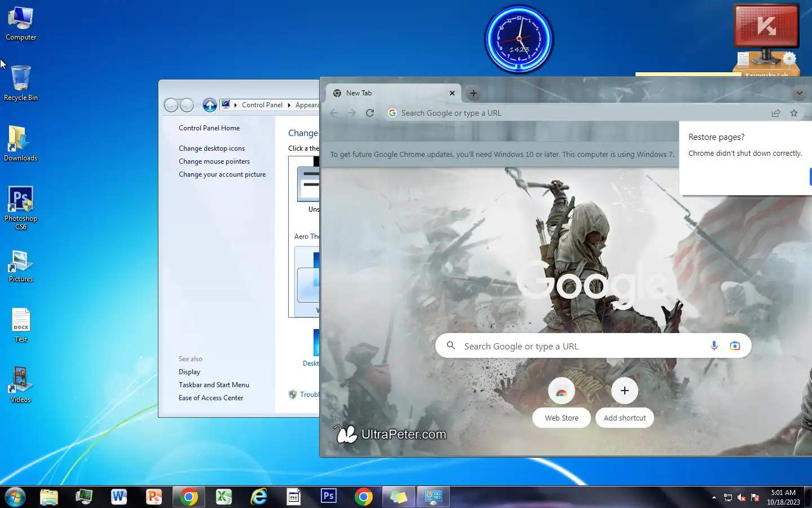The image size is (812, 508).
Task: Open Word from the taskbar
Action: (119, 497)
